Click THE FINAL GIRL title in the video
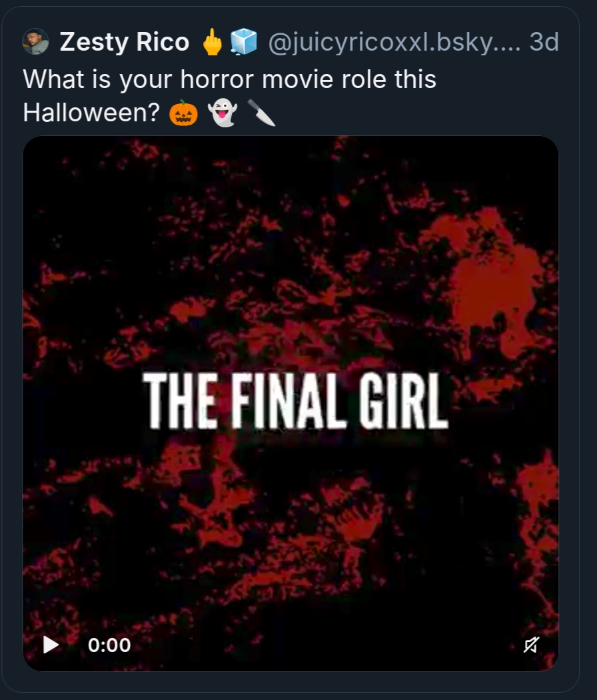 point(295,400)
